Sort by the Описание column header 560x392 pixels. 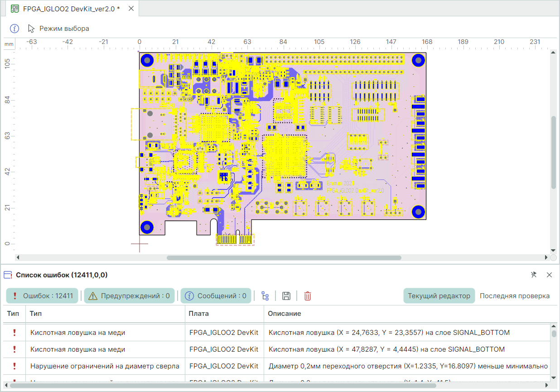284,314
